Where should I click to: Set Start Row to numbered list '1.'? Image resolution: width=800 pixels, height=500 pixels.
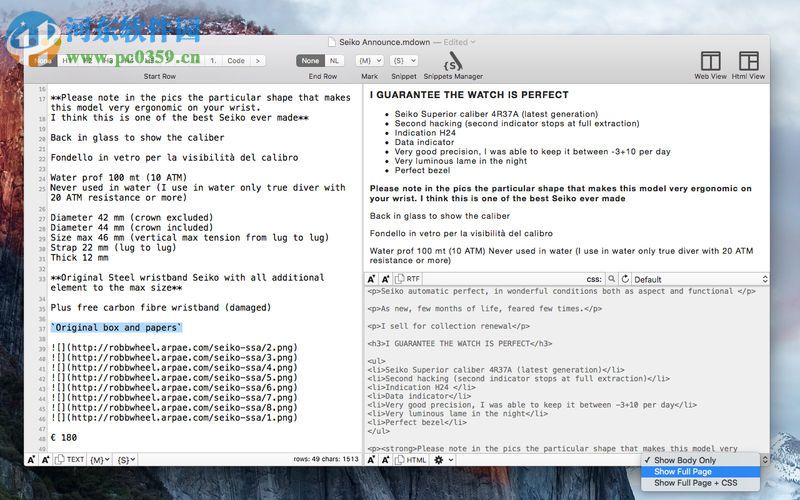pyautogui.click(x=213, y=61)
